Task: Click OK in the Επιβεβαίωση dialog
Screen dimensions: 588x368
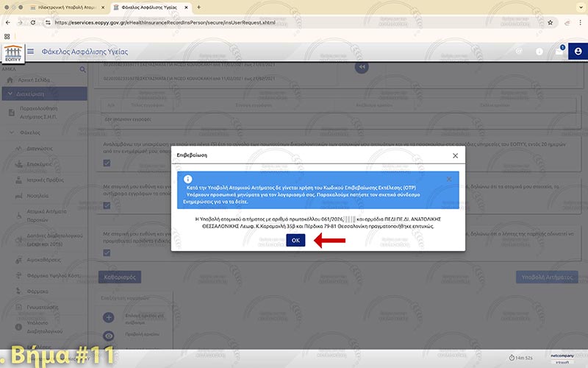Action: coord(295,240)
